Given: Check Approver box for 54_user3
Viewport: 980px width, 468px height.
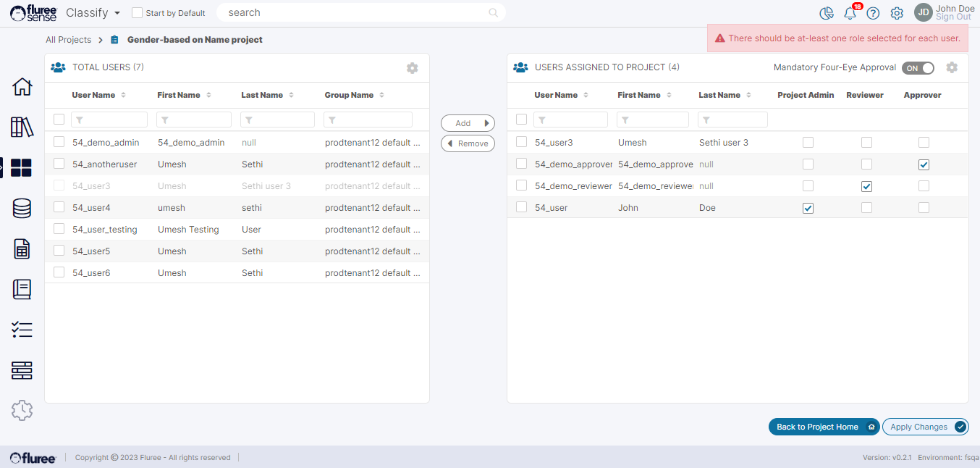Looking at the screenshot, I should coord(924,143).
